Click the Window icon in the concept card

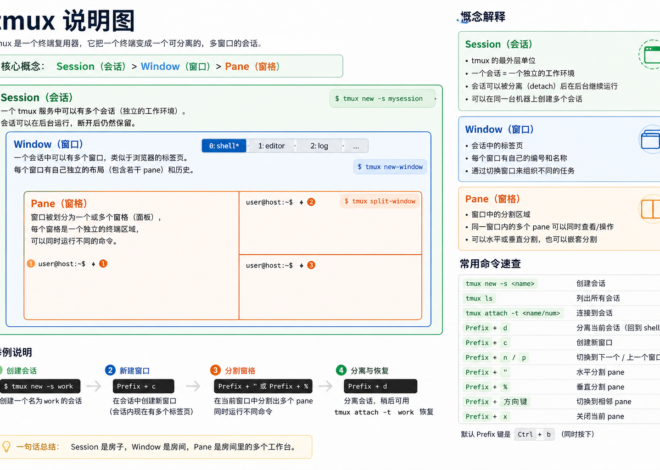point(651,139)
